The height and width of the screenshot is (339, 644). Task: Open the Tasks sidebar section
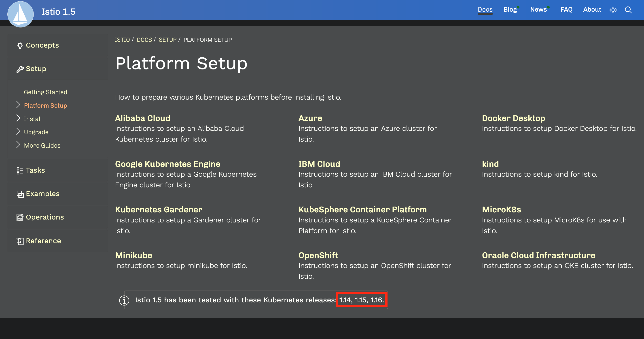tap(35, 170)
